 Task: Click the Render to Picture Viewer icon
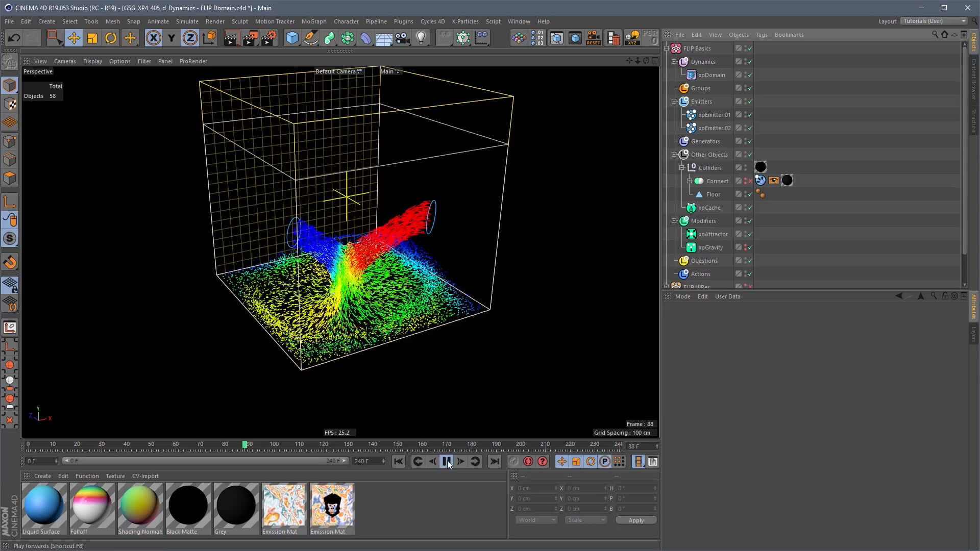[250, 38]
